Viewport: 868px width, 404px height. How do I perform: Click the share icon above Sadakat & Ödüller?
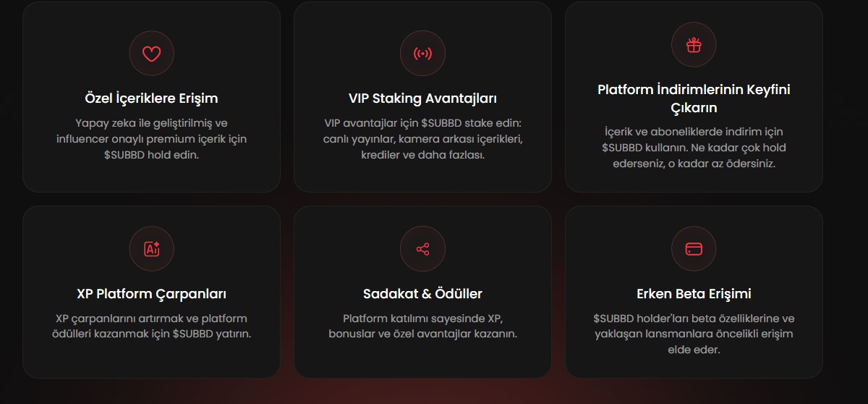coord(422,249)
